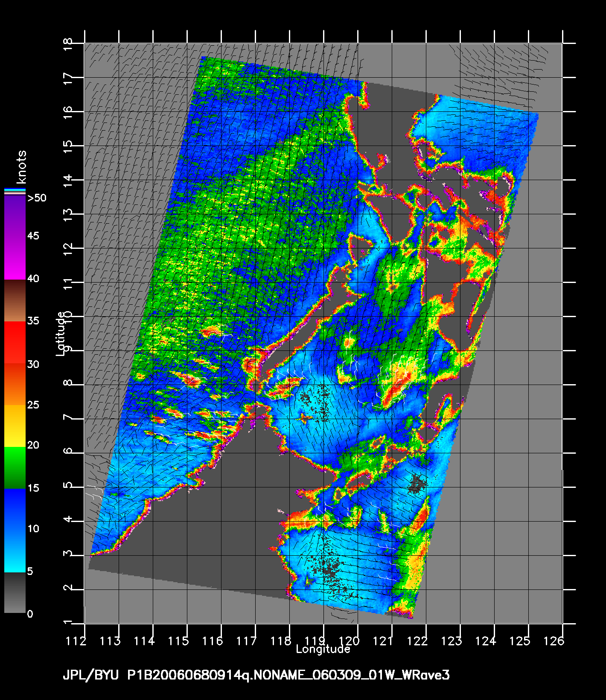606x700 pixels.
Task: Click the '40' colorbar label
Action: (x=33, y=279)
